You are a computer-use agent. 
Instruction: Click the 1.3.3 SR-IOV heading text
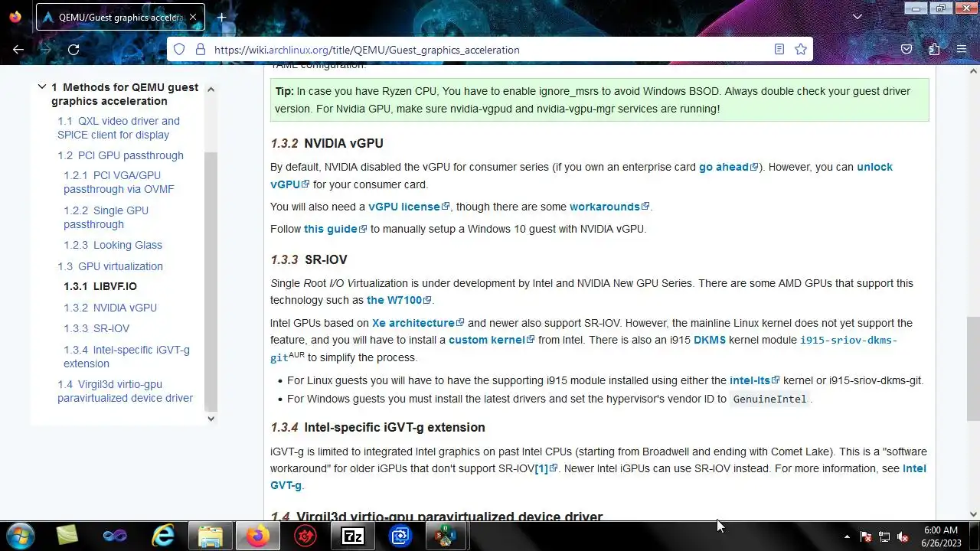pos(309,260)
